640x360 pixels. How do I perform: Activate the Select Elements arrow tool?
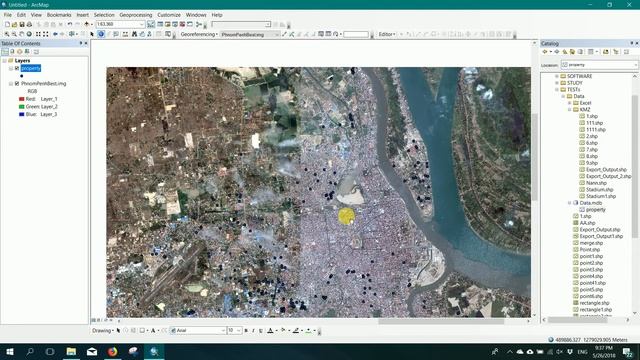click(x=92, y=34)
